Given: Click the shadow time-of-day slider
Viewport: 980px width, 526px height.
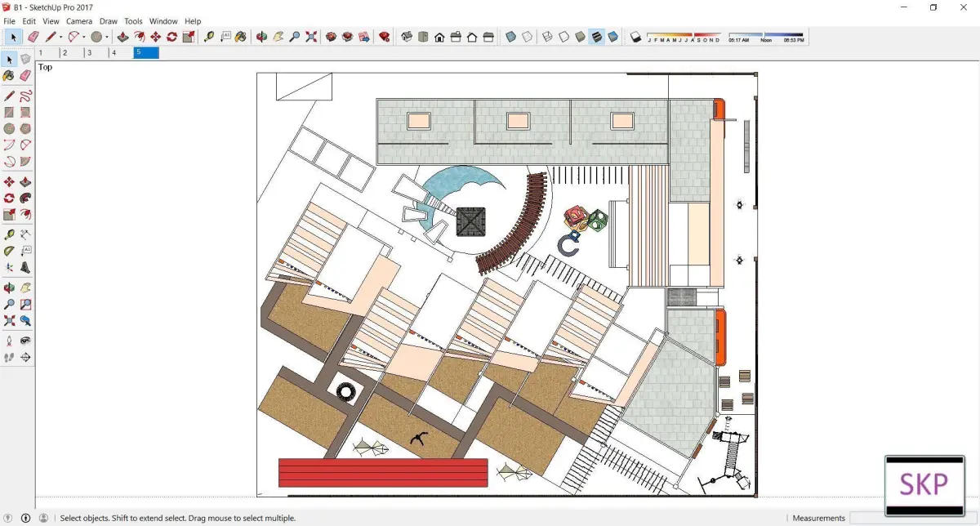Looking at the screenshot, I should (766, 37).
